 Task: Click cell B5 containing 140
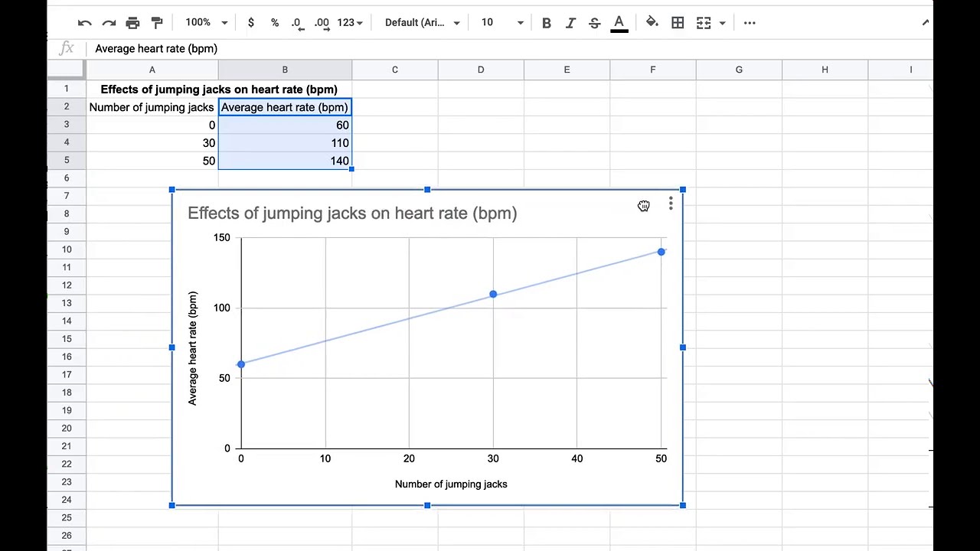coord(285,161)
